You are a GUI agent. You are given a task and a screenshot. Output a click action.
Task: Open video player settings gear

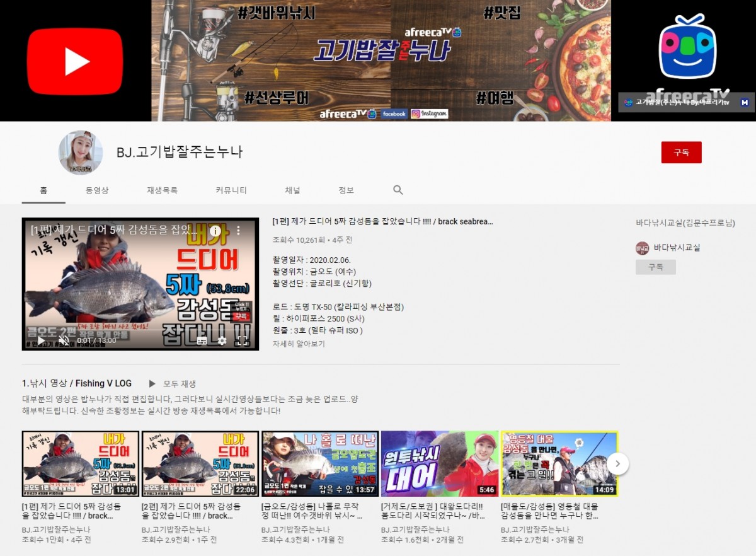pyautogui.click(x=222, y=340)
